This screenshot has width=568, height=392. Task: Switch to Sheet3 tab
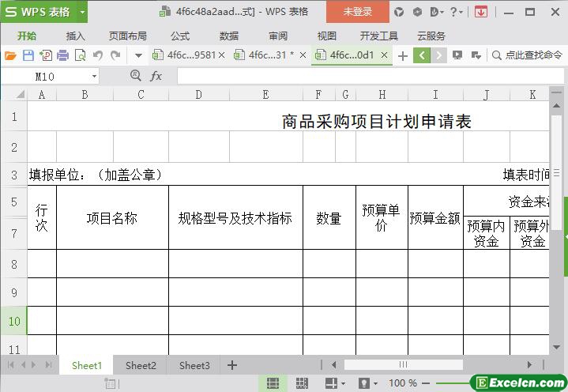[194, 366]
